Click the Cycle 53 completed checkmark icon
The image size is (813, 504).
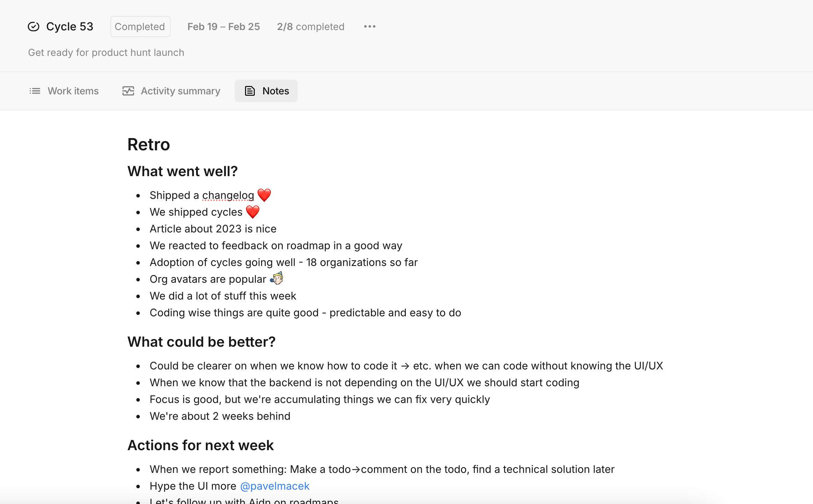tap(34, 27)
